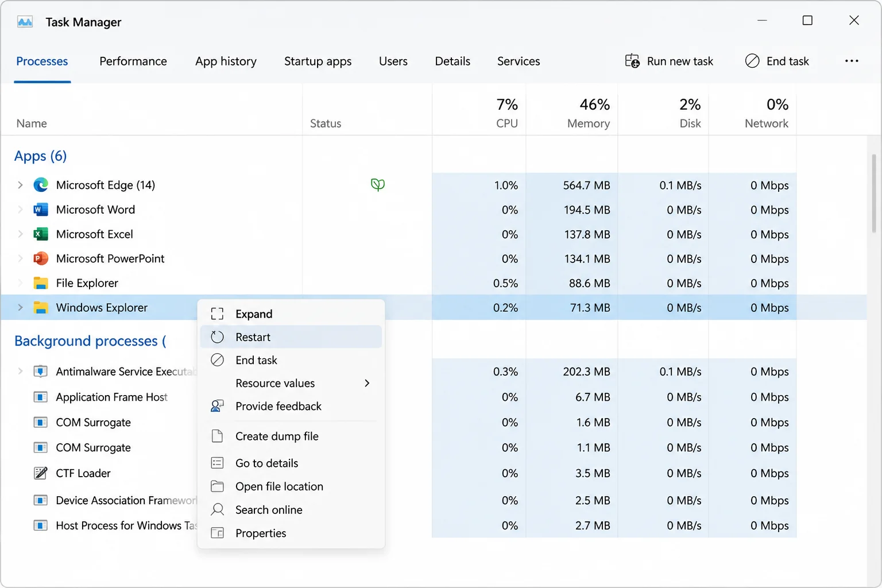
Task: Click the Windows Explorer folder icon
Action: coord(41,308)
